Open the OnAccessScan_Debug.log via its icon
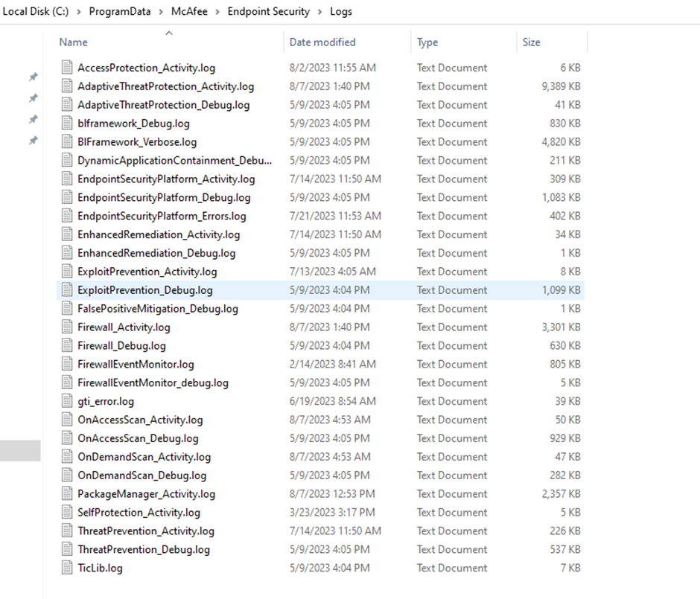The height and width of the screenshot is (599, 700). pyautogui.click(x=66, y=438)
